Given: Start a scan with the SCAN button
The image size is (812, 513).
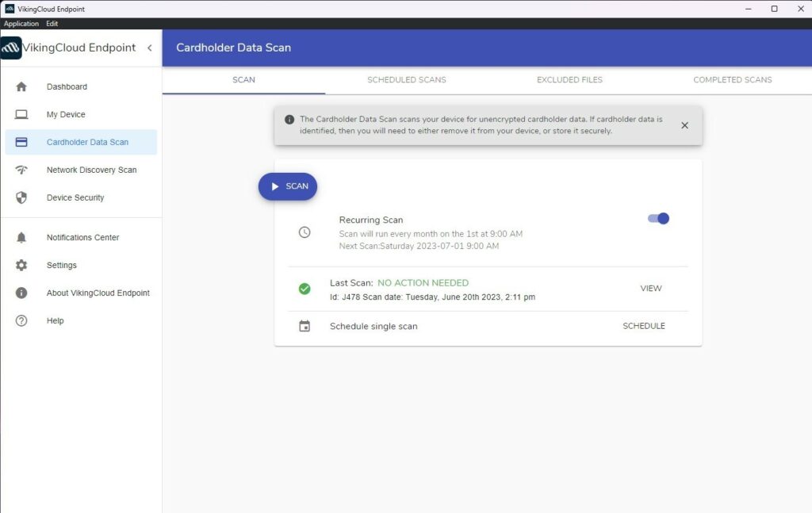Looking at the screenshot, I should tap(288, 186).
